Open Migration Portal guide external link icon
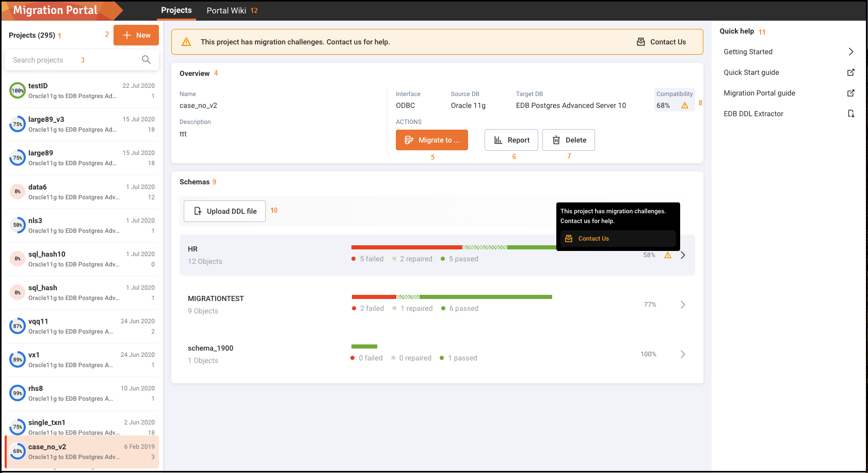Screen dimensions: 868x473 851,93
